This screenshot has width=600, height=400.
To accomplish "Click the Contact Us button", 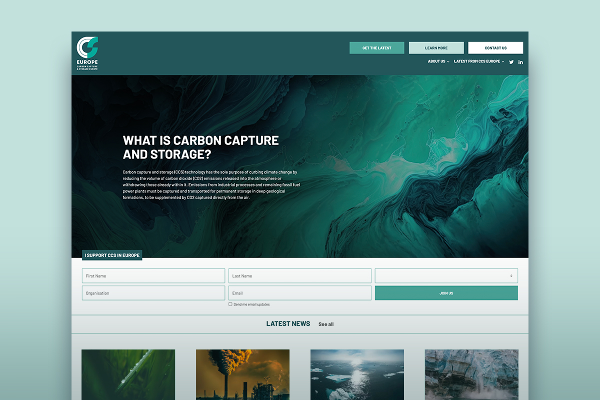I will [x=496, y=48].
